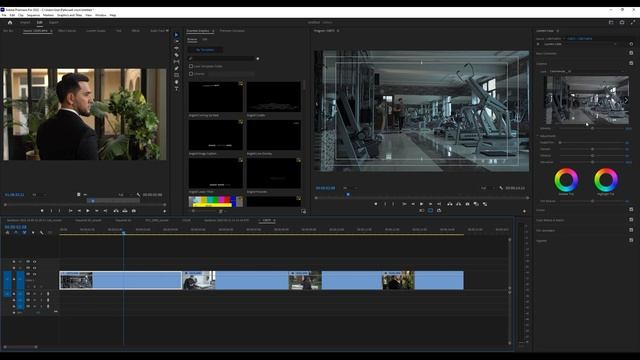Viewport: 640px width, 360px height.
Task: Add a marker on the timeline
Action: click(x=33, y=232)
